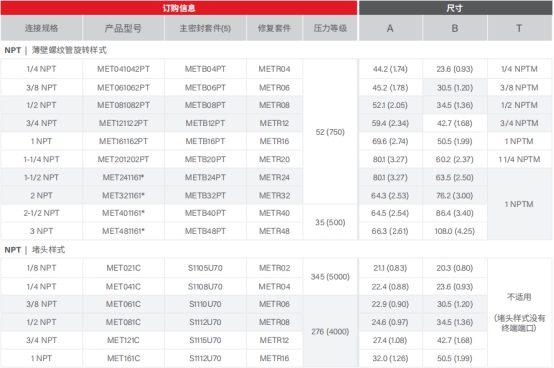Click the METB08PT seal kit cell
The image size is (554, 368).
coord(205,105)
